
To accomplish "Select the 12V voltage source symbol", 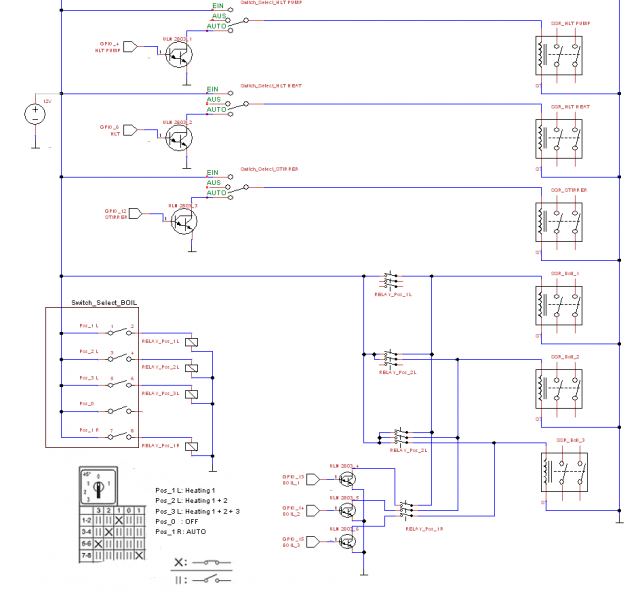I will [x=35, y=114].
